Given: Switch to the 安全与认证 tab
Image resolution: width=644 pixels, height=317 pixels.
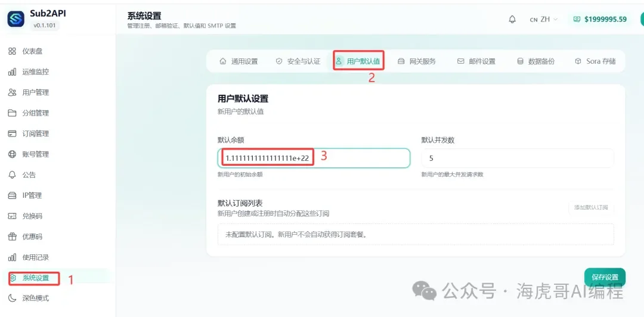Looking at the screenshot, I should coord(298,61).
